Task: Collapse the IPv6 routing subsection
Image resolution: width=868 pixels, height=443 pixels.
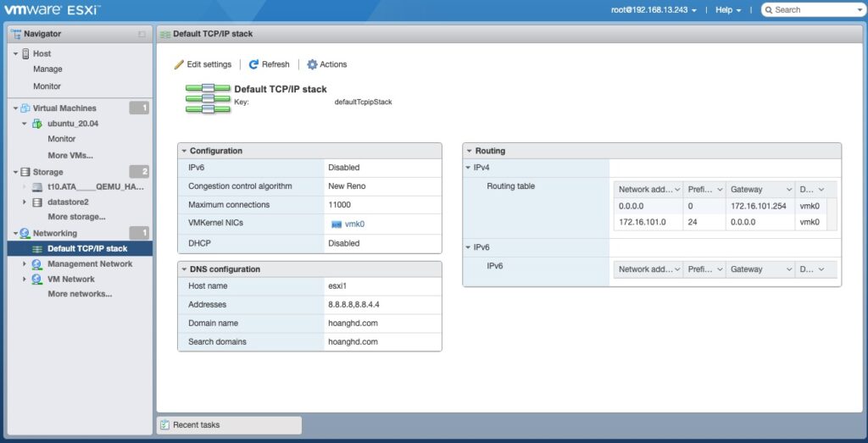Action: 468,247
